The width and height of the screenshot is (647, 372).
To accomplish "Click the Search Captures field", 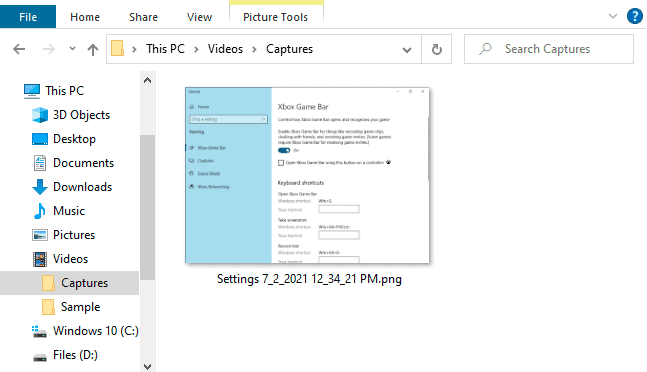I will pos(549,49).
